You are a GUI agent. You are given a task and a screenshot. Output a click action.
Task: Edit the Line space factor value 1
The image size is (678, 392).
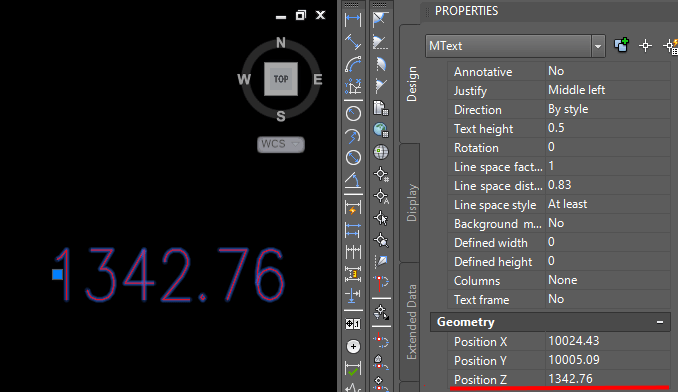click(x=608, y=166)
